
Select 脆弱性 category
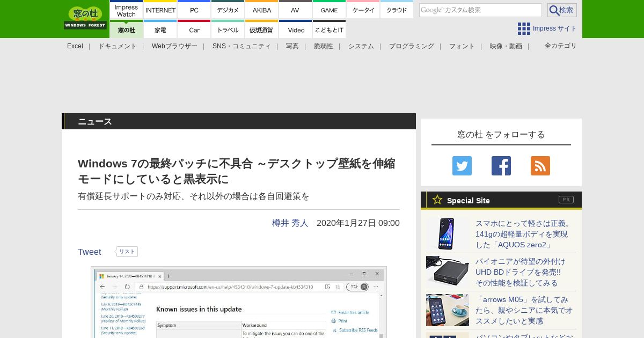pyautogui.click(x=324, y=46)
